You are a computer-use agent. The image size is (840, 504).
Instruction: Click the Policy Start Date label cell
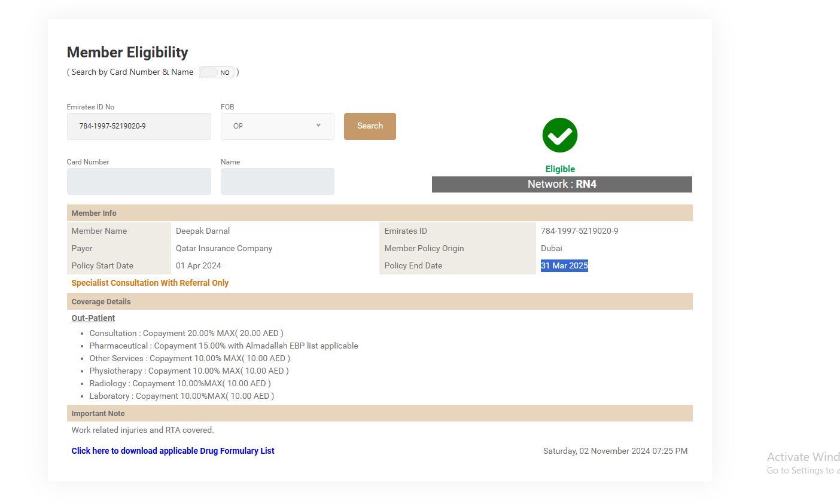(119, 265)
